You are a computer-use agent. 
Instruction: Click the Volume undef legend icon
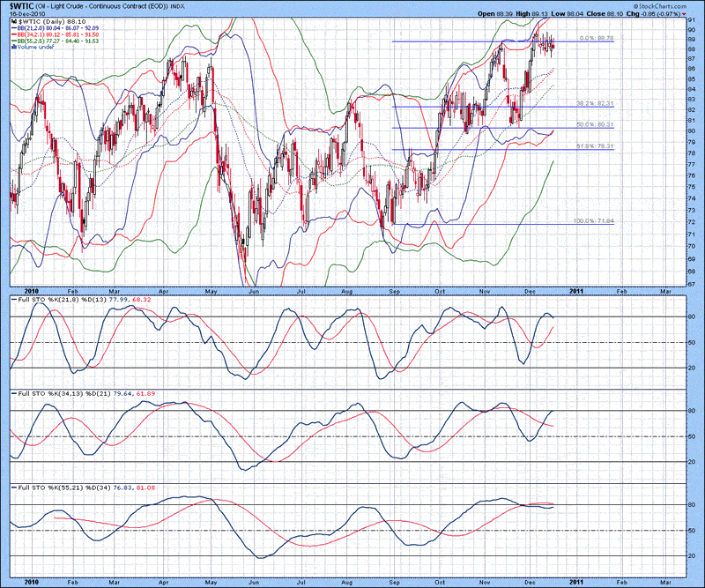tap(12, 46)
